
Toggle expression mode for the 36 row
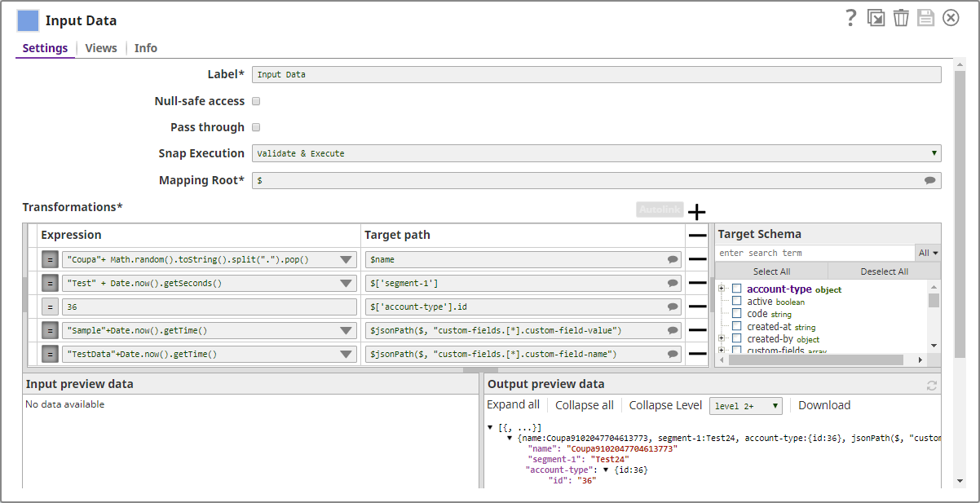pos(50,307)
